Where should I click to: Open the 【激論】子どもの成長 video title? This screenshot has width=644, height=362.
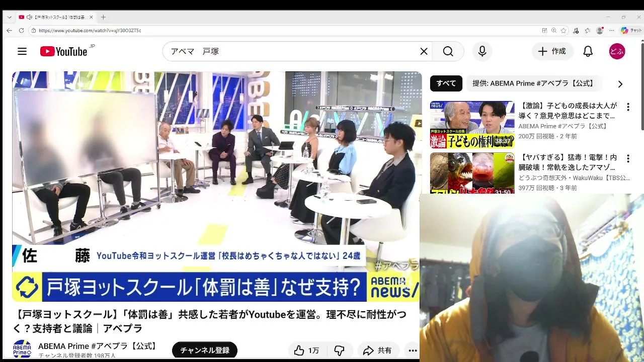click(568, 111)
